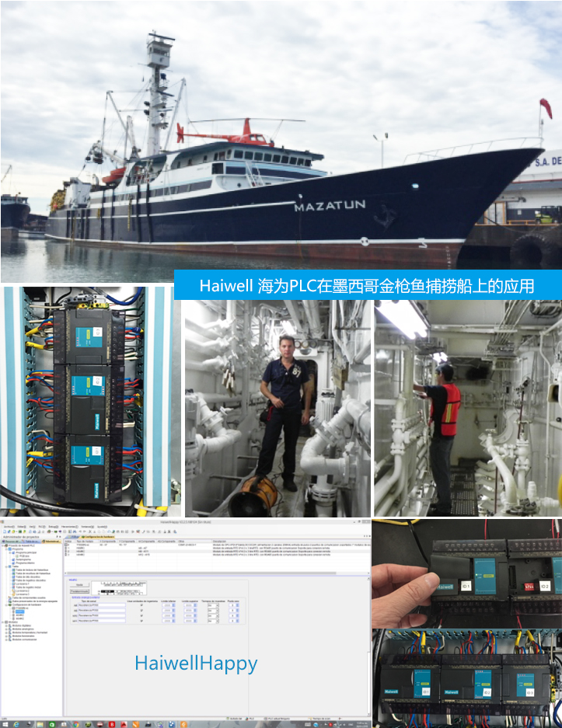Open the Debug menu
The image size is (562, 728).
(54, 527)
